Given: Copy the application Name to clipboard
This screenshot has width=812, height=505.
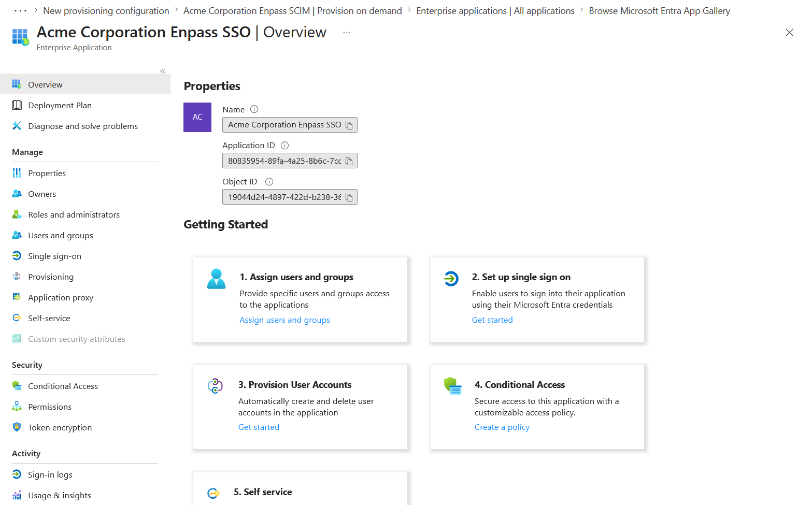Looking at the screenshot, I should [x=349, y=125].
